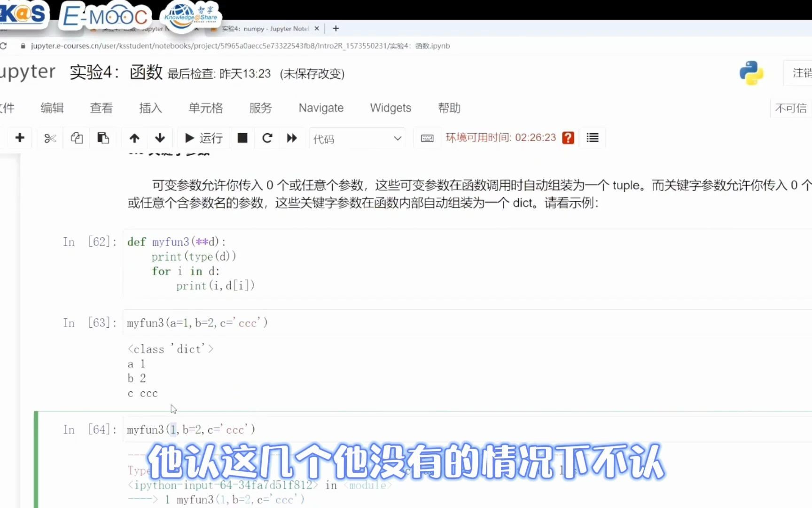Click the lock icon in address bar

pyautogui.click(x=23, y=46)
